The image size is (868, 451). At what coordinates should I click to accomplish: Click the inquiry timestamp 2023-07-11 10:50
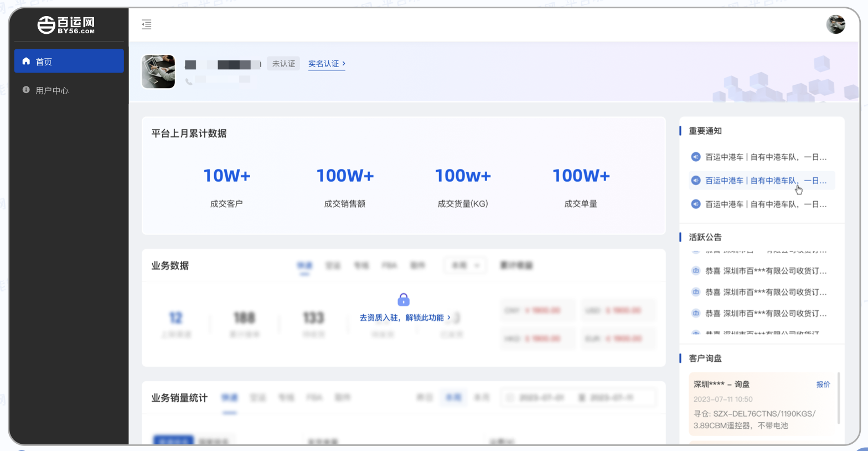click(x=723, y=399)
